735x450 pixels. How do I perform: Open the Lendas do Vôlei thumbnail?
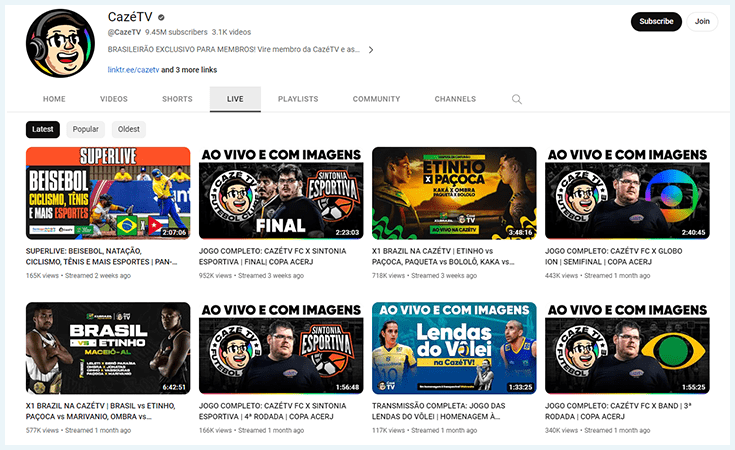click(454, 348)
